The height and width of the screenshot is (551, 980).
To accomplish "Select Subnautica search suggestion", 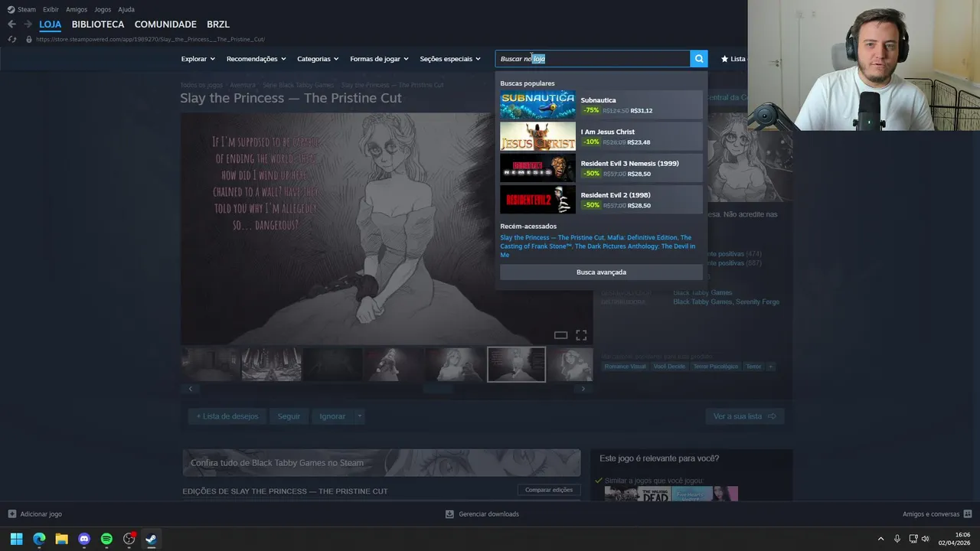I will (x=601, y=105).
